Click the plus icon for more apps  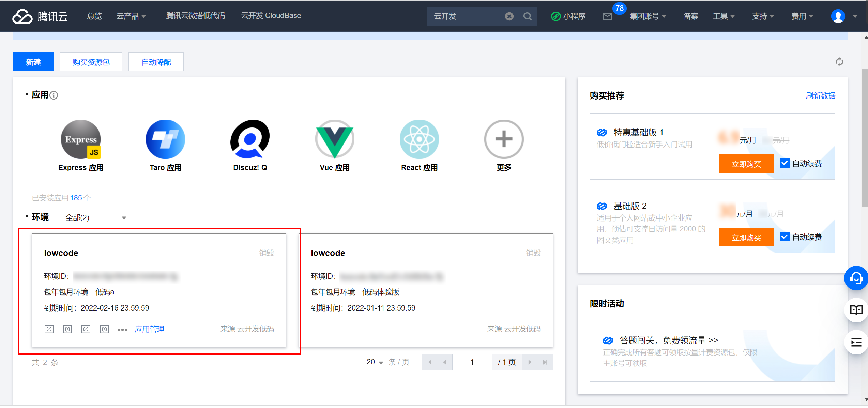(504, 139)
